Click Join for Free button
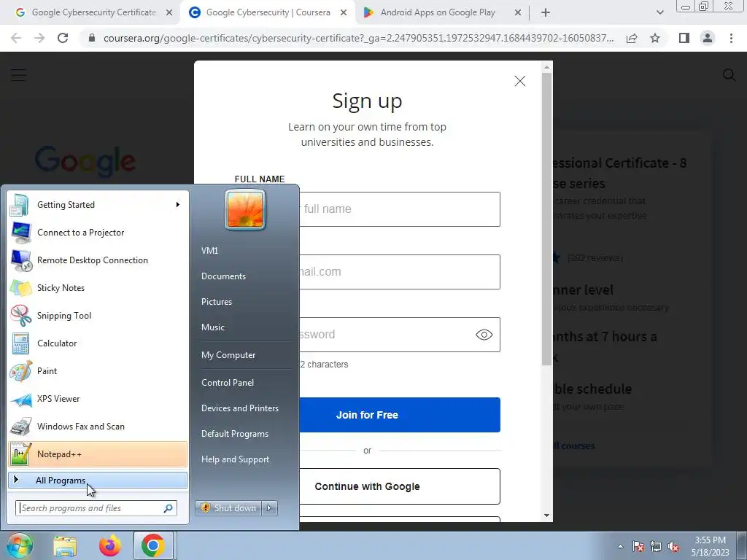Screen dimensions: 747x560 pos(367,415)
